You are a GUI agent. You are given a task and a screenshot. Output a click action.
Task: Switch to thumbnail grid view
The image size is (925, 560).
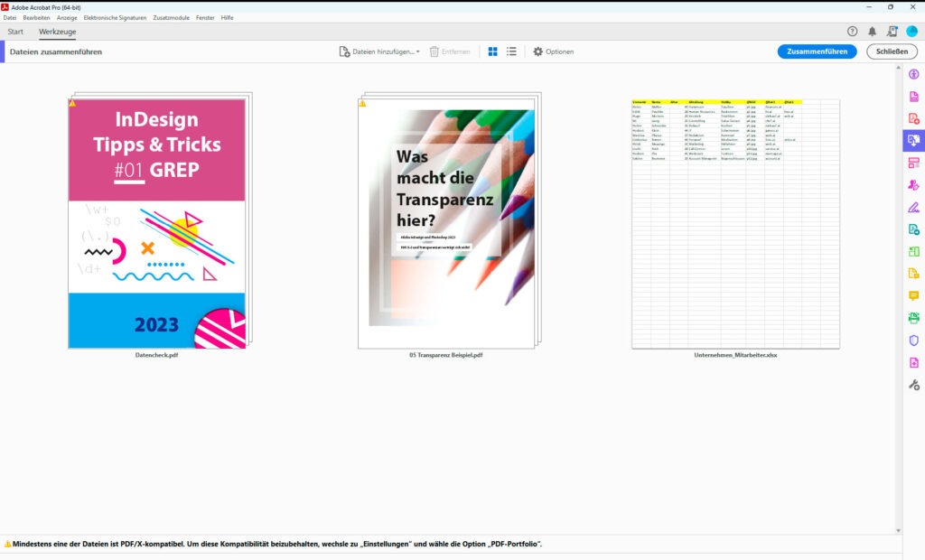(x=492, y=51)
